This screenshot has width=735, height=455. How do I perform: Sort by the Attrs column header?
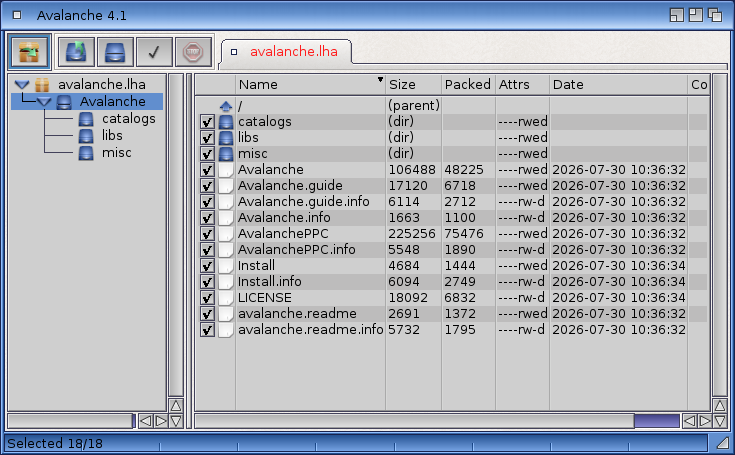(522, 85)
